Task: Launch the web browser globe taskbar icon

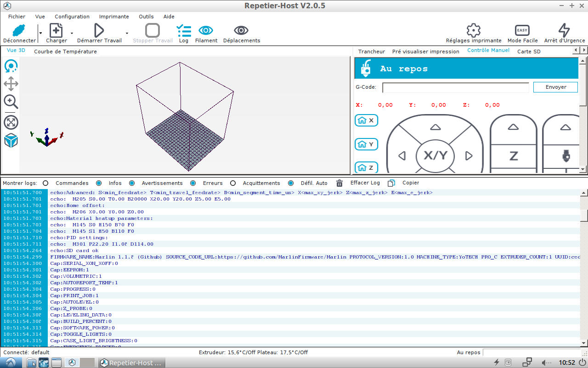Action: (x=44, y=362)
